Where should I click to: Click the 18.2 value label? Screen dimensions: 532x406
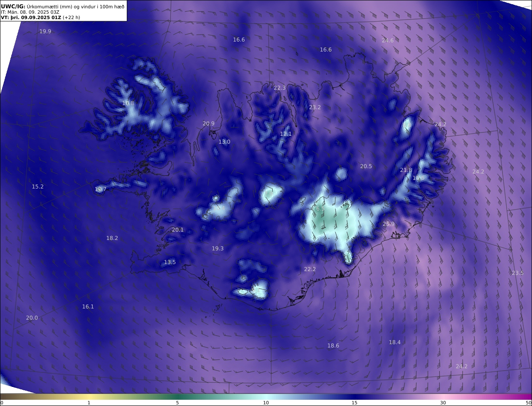coord(112,238)
